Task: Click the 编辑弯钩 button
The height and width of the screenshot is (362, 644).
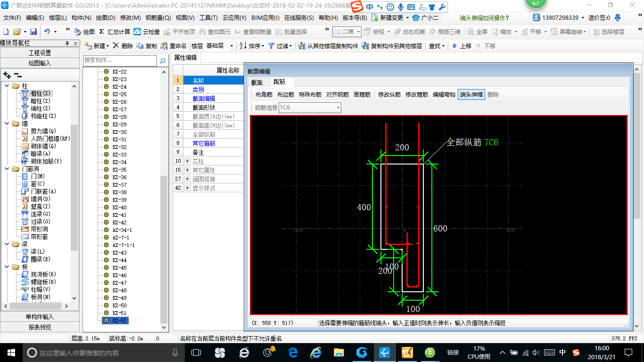Action: click(444, 95)
